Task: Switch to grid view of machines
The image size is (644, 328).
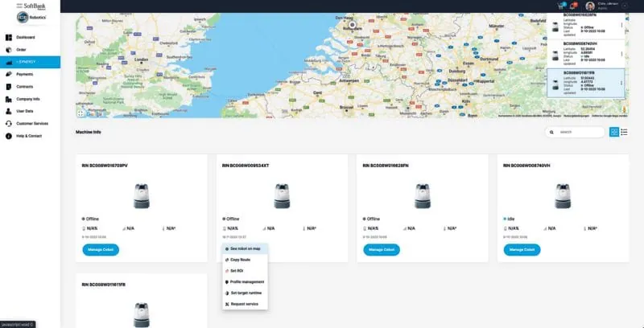Action: (614, 132)
